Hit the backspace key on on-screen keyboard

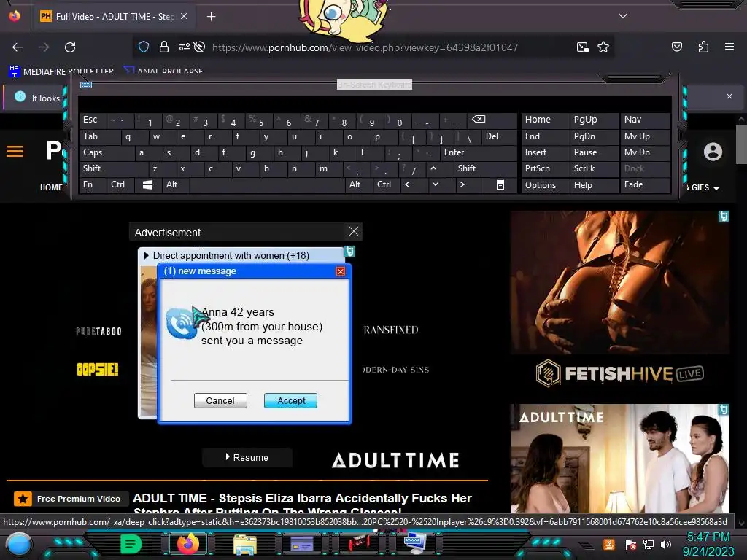click(x=491, y=120)
